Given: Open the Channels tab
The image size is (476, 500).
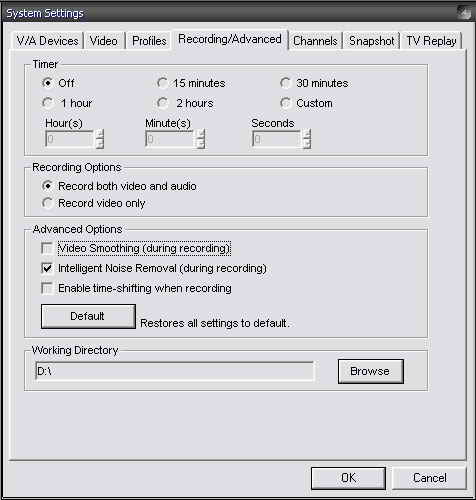Looking at the screenshot, I should click(315, 41).
